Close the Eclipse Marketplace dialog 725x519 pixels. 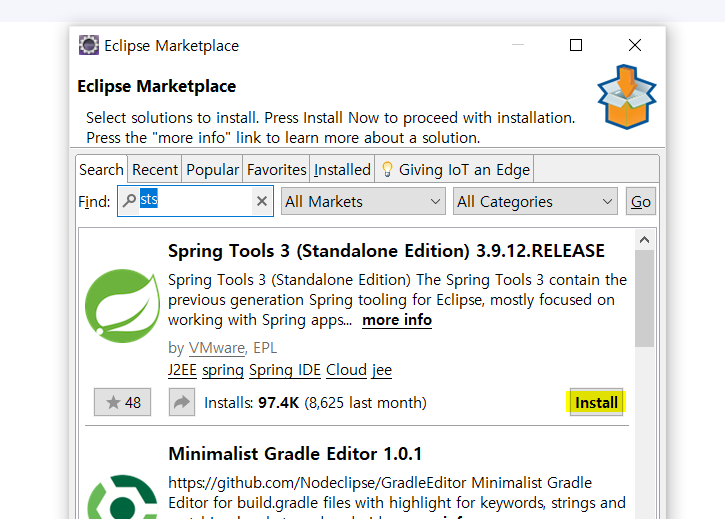[x=635, y=45]
